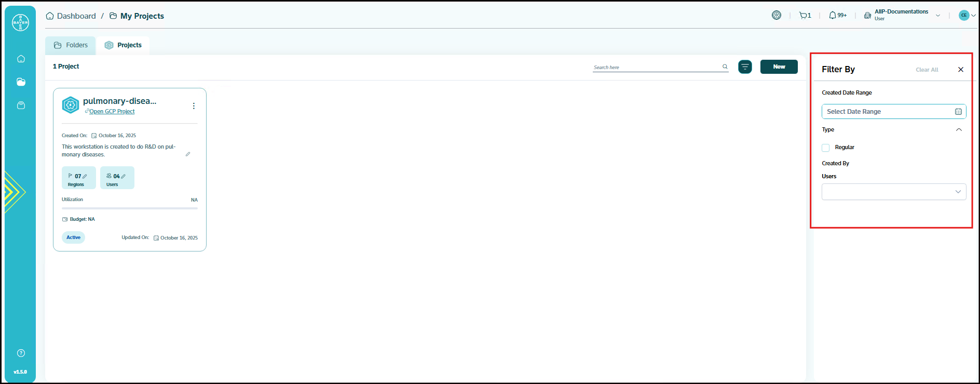
Task: Open the Users dropdown in filter
Action: [x=893, y=192]
